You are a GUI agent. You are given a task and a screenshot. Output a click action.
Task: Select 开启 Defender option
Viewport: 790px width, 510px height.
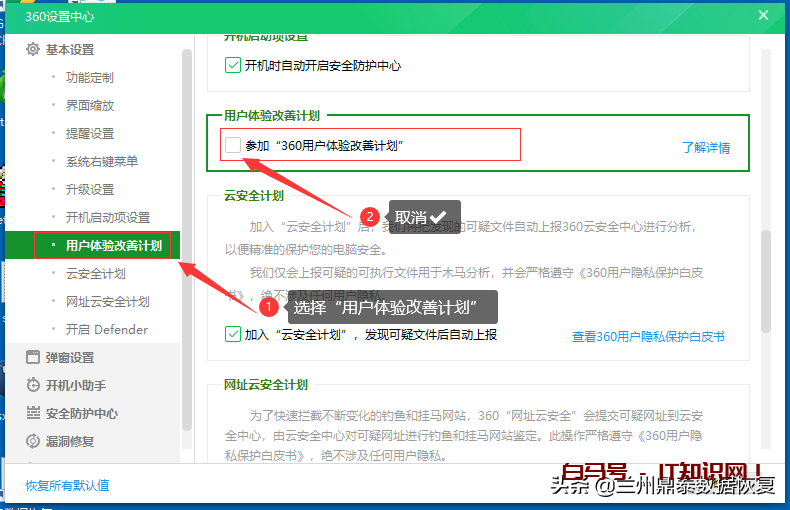[x=107, y=330]
